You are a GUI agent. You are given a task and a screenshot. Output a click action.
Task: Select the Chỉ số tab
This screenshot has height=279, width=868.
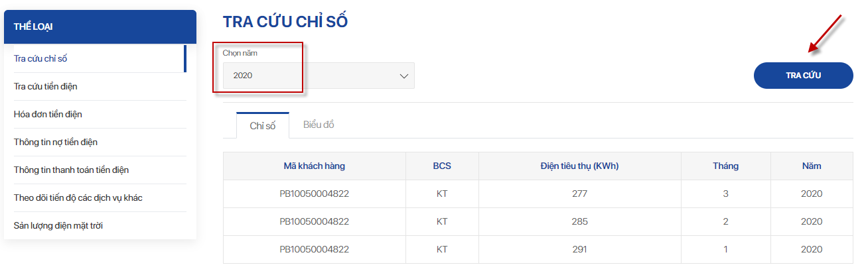coord(263,126)
